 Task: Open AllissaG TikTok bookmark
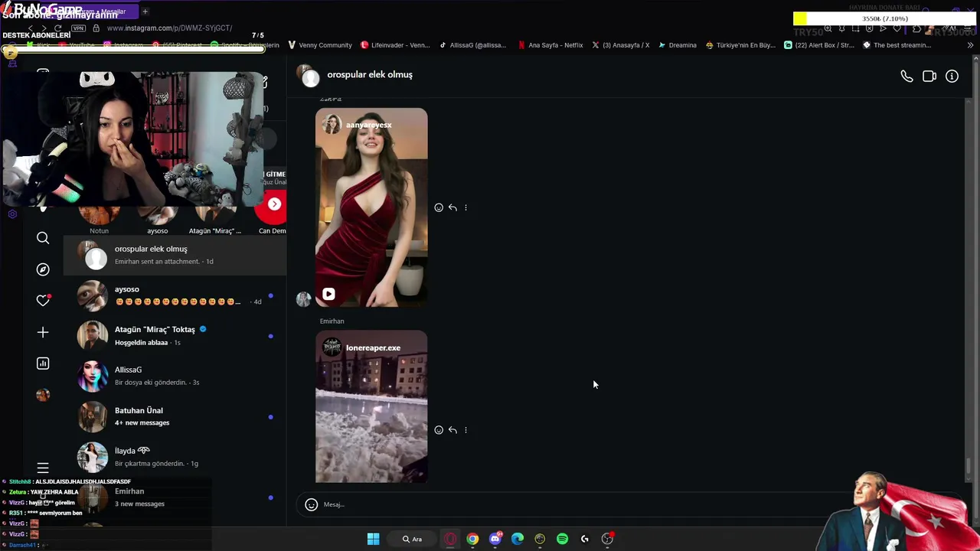click(x=472, y=45)
